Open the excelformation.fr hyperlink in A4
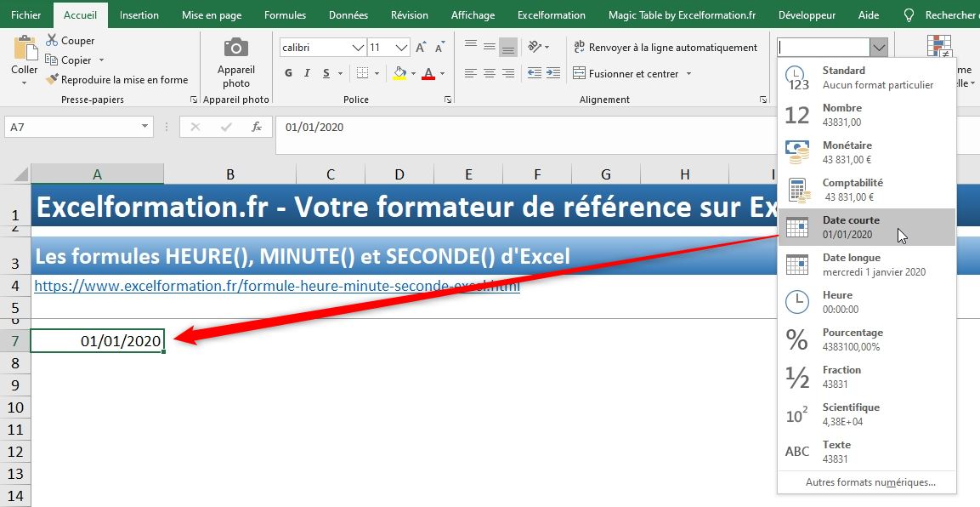Viewport: 980px width, 507px height. (x=277, y=287)
